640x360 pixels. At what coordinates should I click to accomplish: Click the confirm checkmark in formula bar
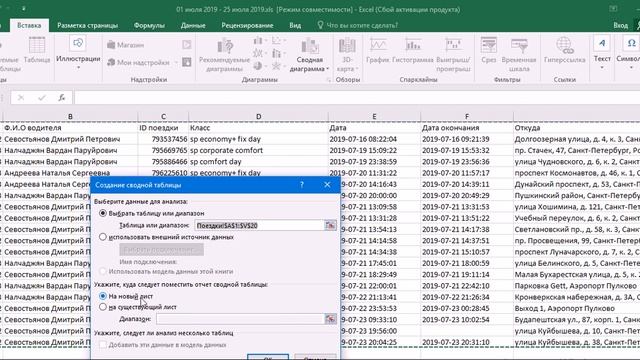(x=41, y=98)
